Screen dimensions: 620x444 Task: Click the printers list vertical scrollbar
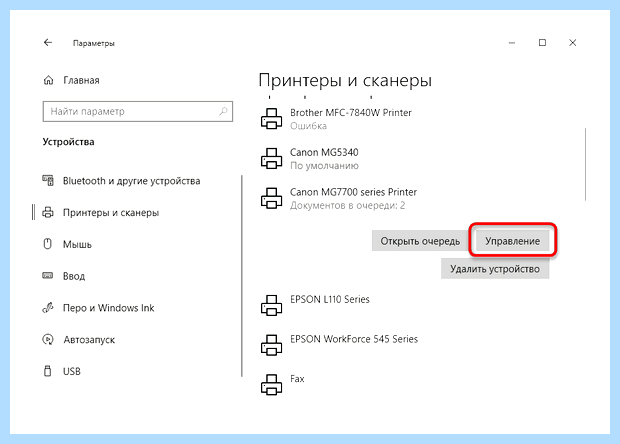pos(586,164)
